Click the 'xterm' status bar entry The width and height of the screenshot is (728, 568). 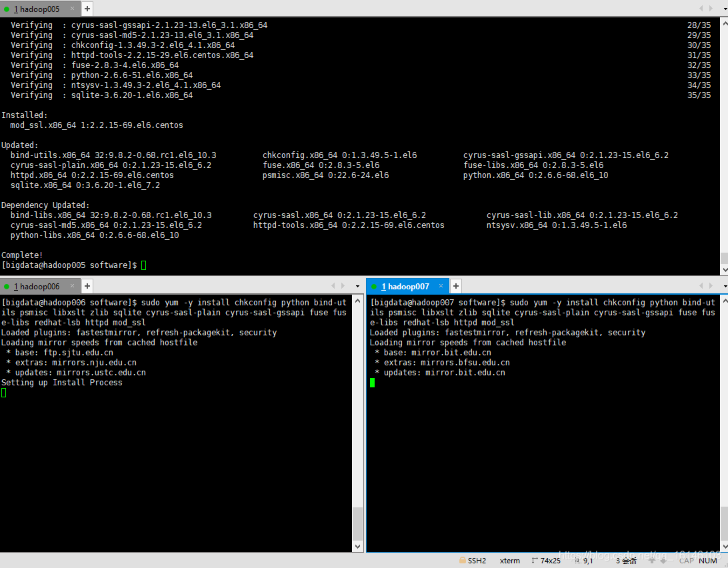(x=509, y=561)
